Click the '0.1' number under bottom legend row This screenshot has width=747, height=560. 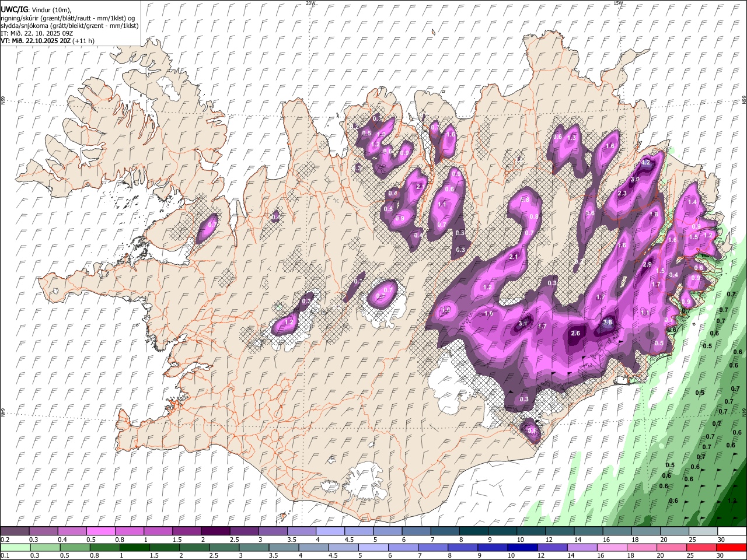[5, 555]
